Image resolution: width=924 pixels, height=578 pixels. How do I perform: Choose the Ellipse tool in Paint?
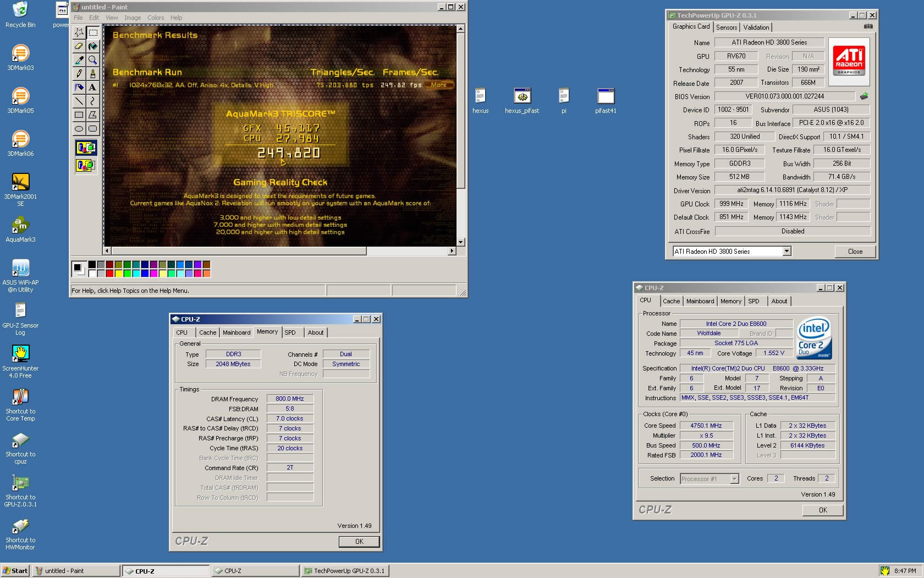tap(79, 129)
